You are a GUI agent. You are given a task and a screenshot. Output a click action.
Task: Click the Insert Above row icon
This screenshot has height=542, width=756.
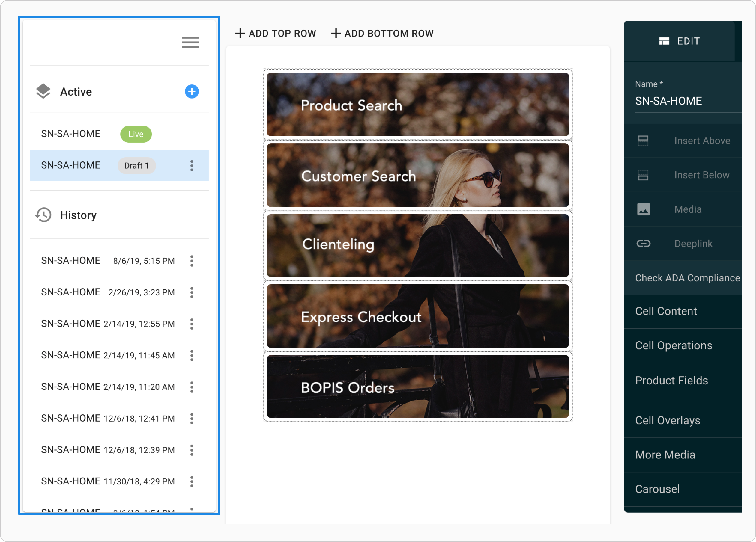(x=643, y=141)
